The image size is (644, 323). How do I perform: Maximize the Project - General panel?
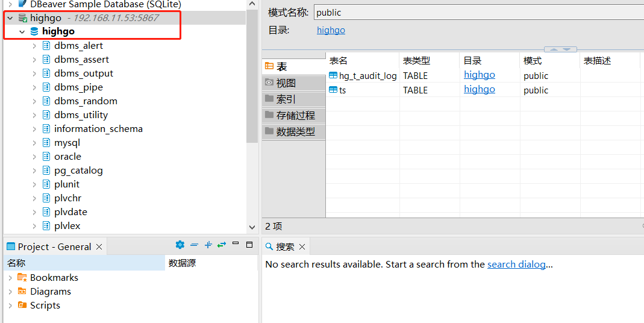(x=249, y=245)
